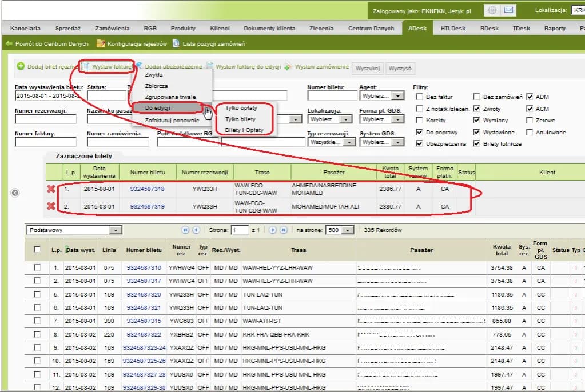
Task: Click the settings gear icon in header
Action: 491,10
